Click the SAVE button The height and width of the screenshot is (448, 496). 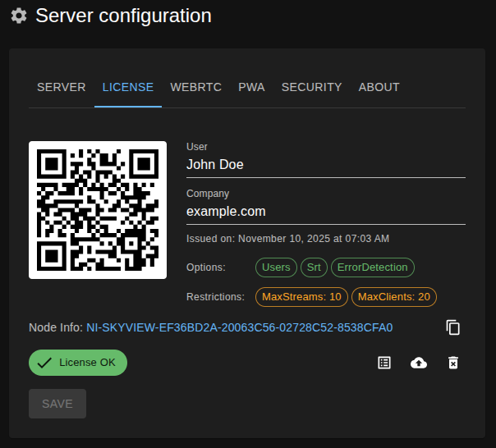[x=57, y=404]
